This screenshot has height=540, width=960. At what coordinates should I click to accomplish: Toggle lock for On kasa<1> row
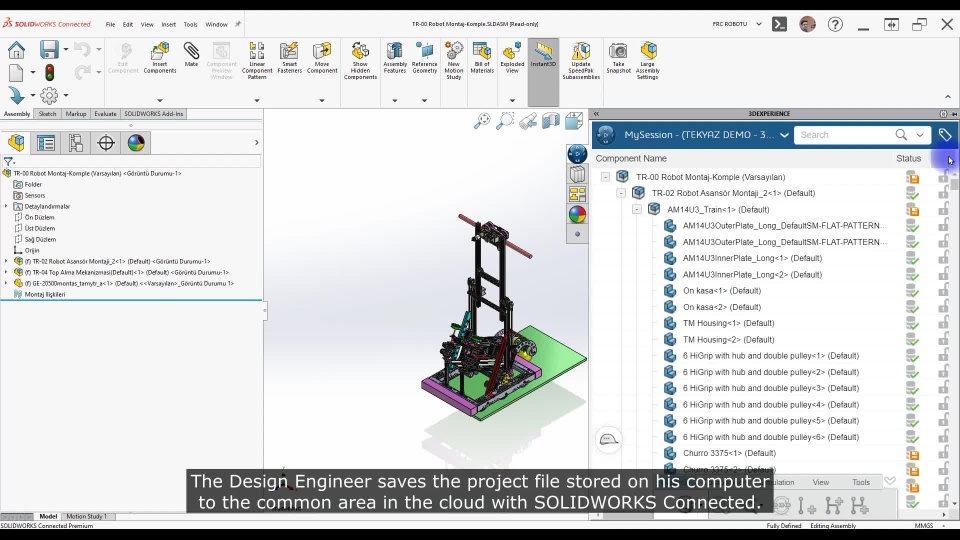tap(943, 291)
